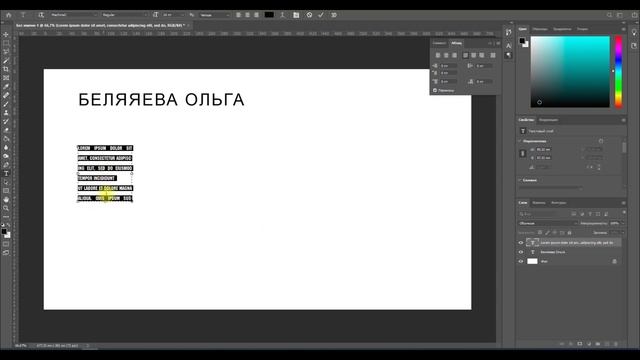The height and width of the screenshot is (360, 640).
Task: Select the Move tool
Action: pos(6,35)
